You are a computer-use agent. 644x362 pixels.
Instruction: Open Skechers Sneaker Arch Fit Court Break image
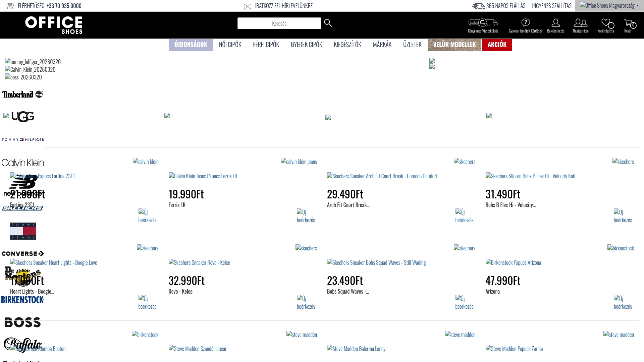pyautogui.click(x=382, y=176)
